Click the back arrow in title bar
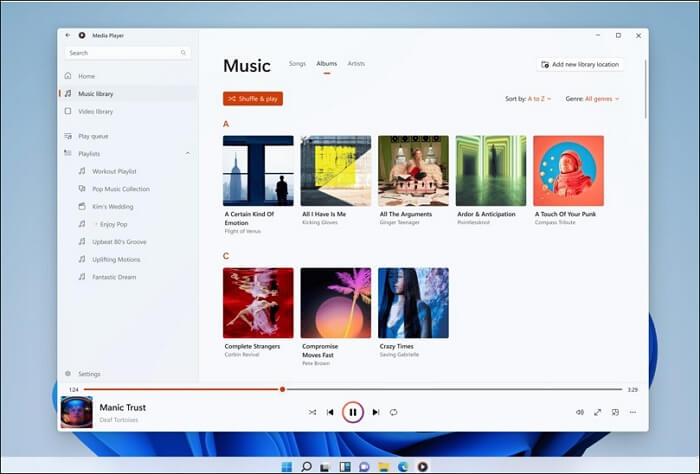 coord(68,35)
